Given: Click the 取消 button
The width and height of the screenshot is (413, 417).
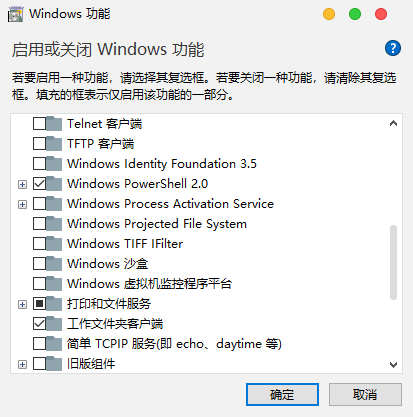Looking at the screenshot, I should coord(365,395).
